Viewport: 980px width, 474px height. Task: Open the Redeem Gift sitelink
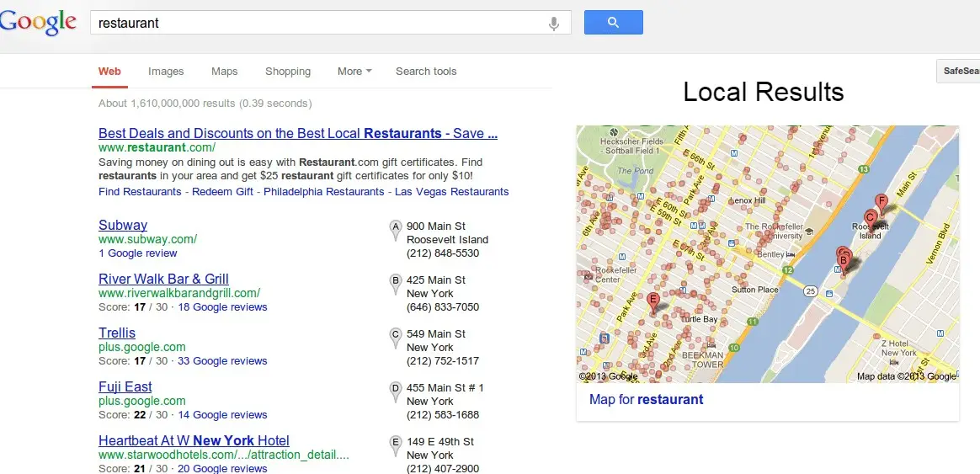222,191
